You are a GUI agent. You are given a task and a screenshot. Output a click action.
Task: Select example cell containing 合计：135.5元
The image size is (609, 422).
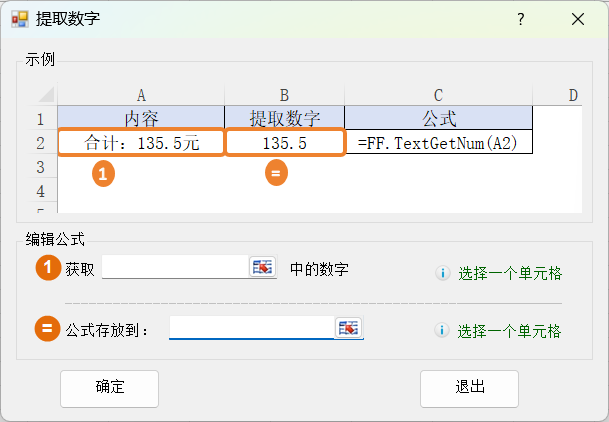pos(141,143)
